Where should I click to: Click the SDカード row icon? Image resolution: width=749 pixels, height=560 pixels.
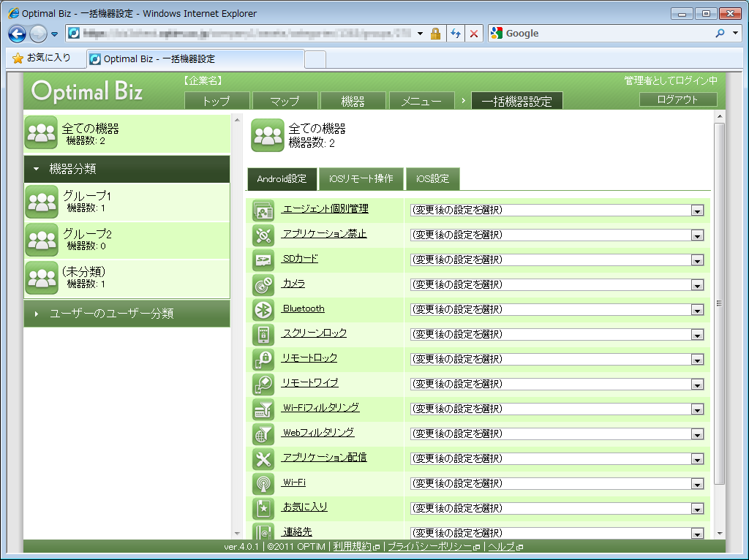[263, 260]
